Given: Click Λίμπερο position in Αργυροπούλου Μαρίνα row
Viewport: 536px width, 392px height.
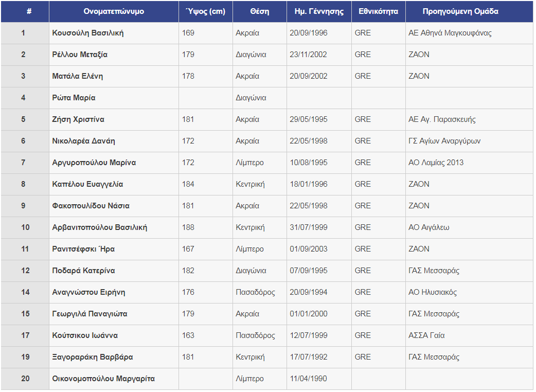Looking at the screenshot, I should click(249, 163).
